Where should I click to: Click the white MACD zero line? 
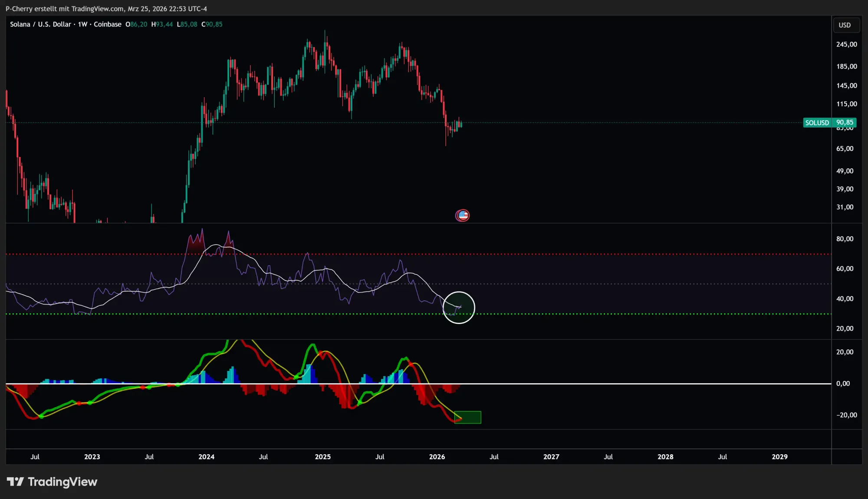(608, 384)
